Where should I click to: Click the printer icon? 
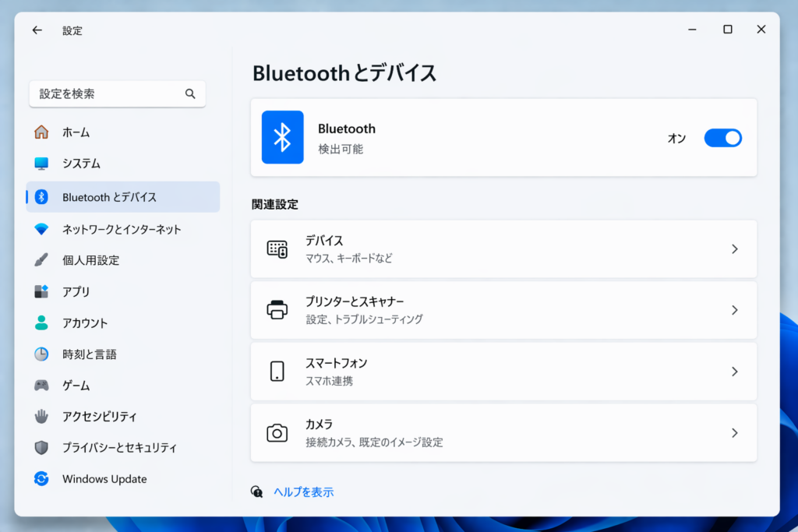pos(277,310)
